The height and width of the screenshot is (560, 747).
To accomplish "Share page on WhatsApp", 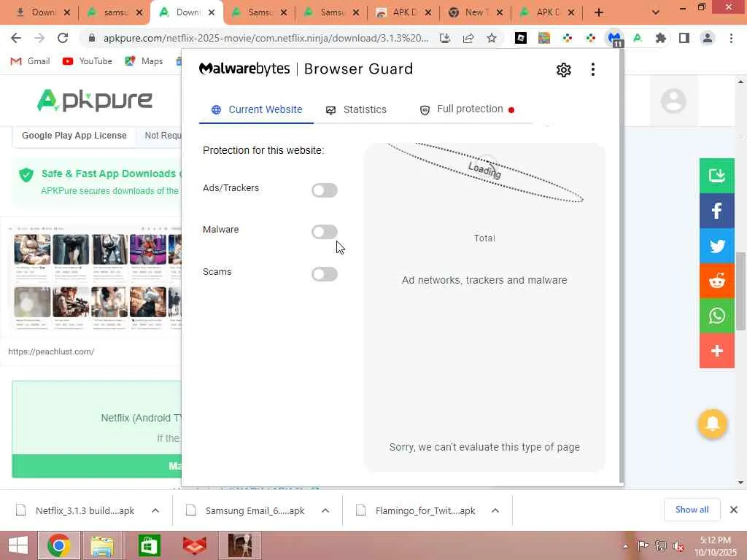I will point(716,316).
